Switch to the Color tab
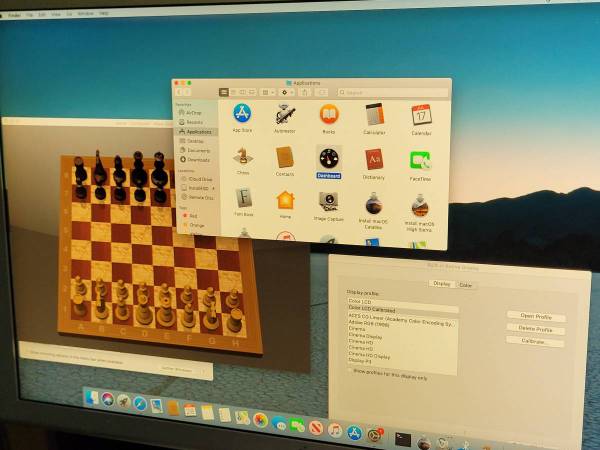This screenshot has height=450, width=600. (x=466, y=285)
